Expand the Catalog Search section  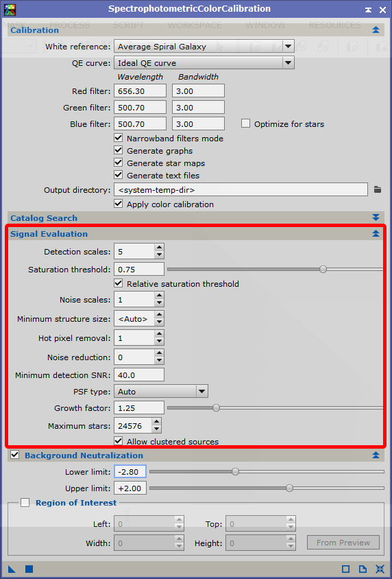coord(376,217)
